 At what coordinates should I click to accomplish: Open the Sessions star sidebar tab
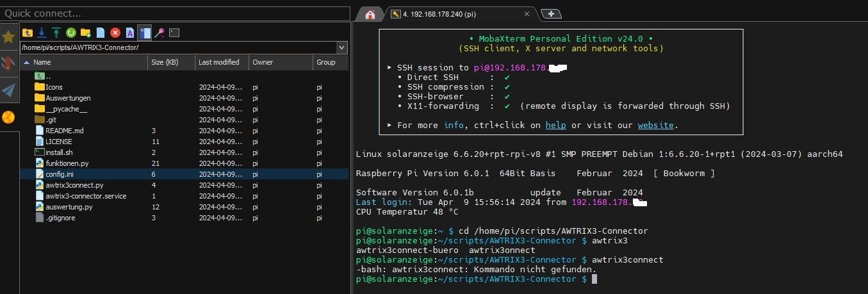pos(8,37)
